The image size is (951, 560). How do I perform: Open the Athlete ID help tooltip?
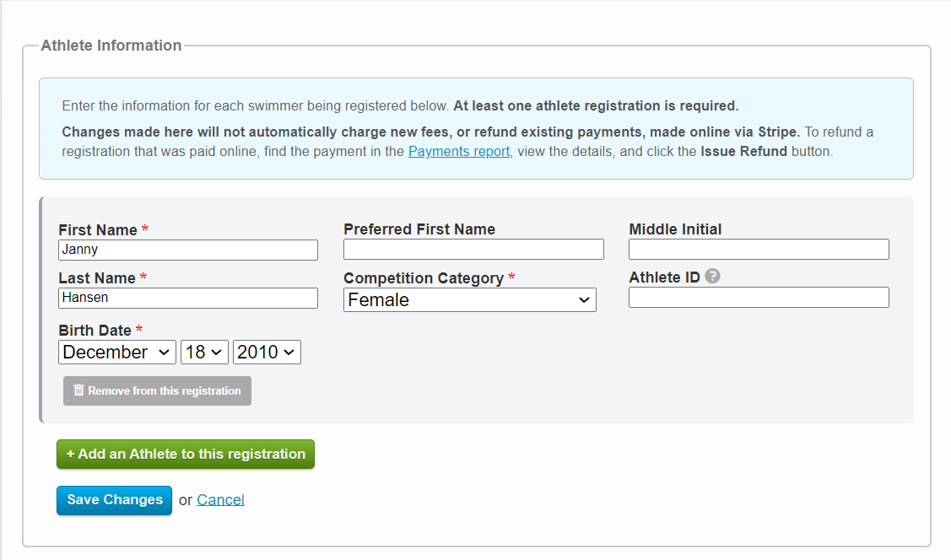712,276
